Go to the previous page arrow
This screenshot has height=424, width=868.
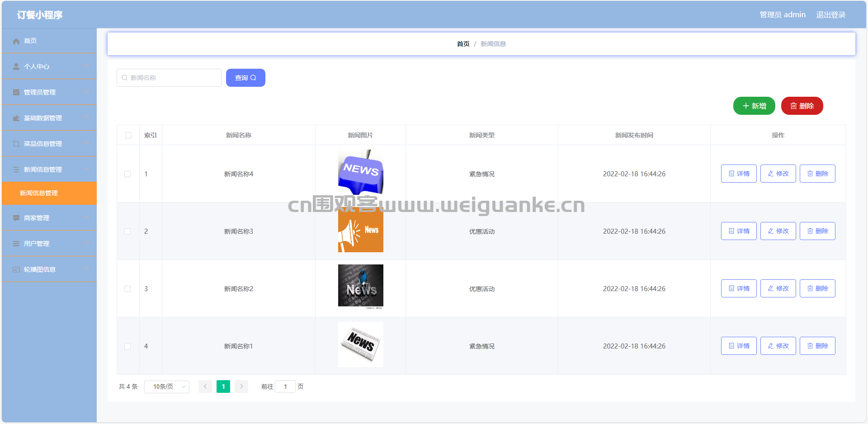pos(205,386)
